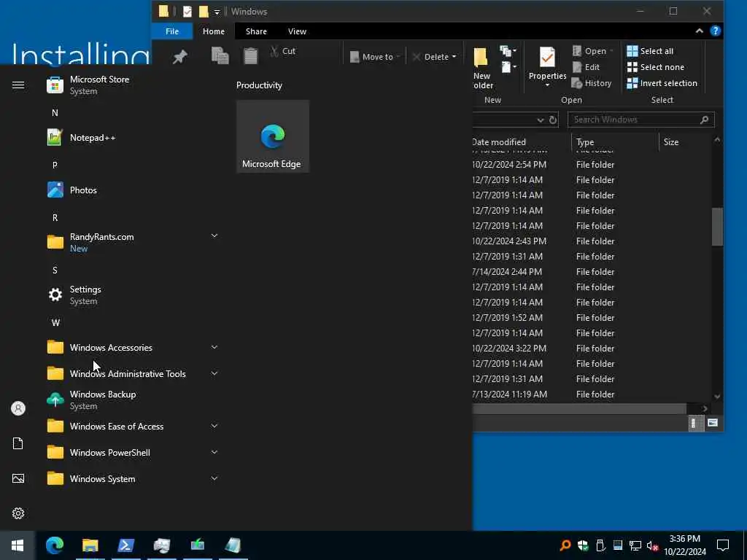Select the row dated 7/14/2024 2:44 PM

[x=592, y=272]
